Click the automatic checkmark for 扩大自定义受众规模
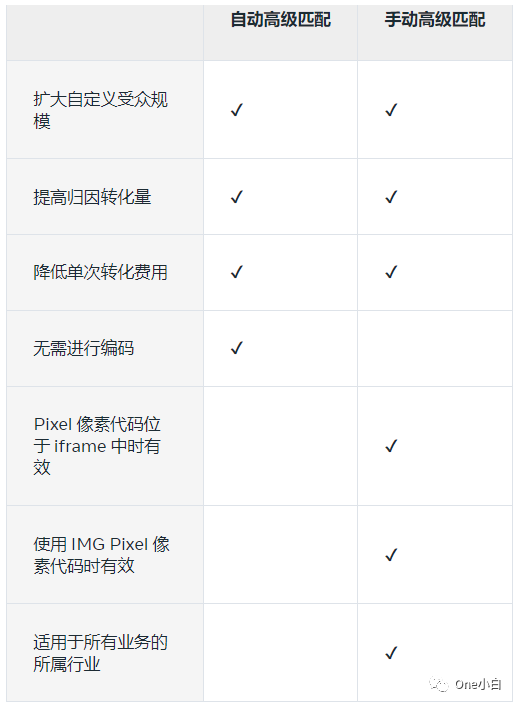 tap(237, 110)
